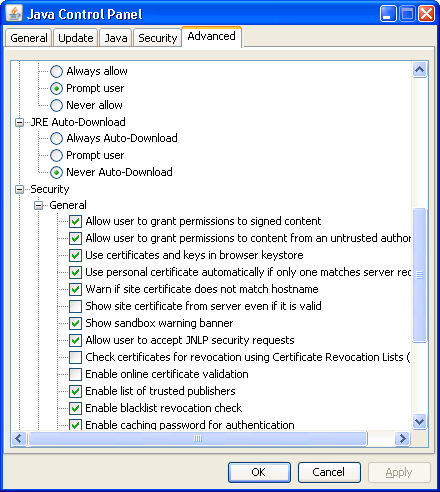
Task: Switch to the General tab
Action: coord(29,38)
